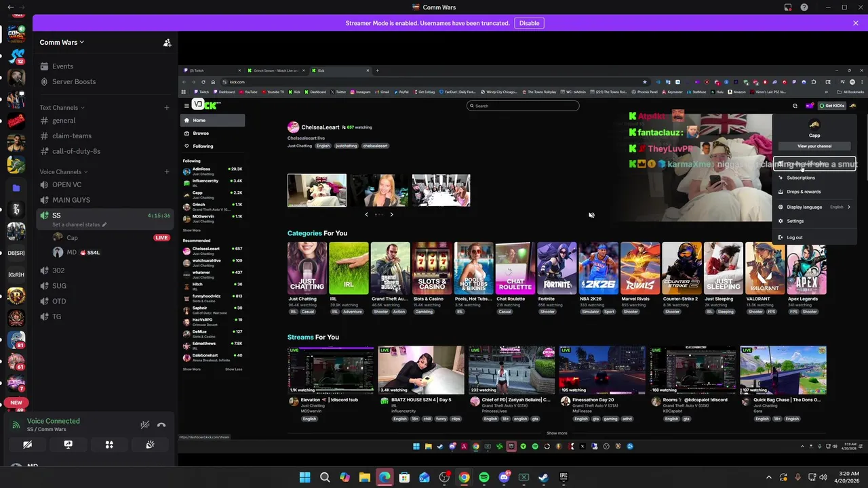Toggle the Kick hamburger menu in stream
The width and height of the screenshot is (868, 488).
click(x=186, y=106)
